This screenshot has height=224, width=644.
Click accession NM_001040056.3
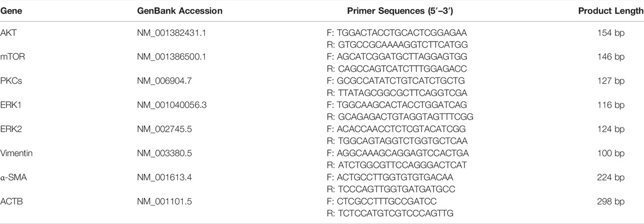[172, 106]
